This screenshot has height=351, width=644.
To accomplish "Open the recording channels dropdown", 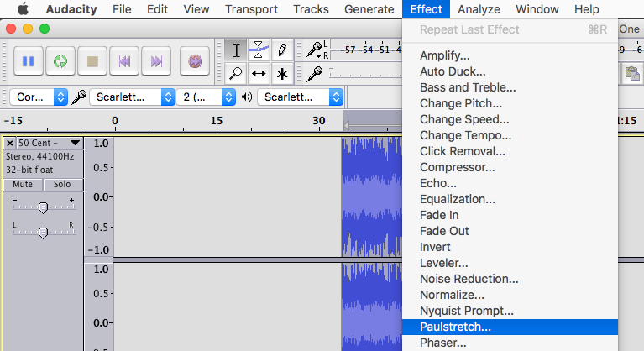I will tap(207, 97).
